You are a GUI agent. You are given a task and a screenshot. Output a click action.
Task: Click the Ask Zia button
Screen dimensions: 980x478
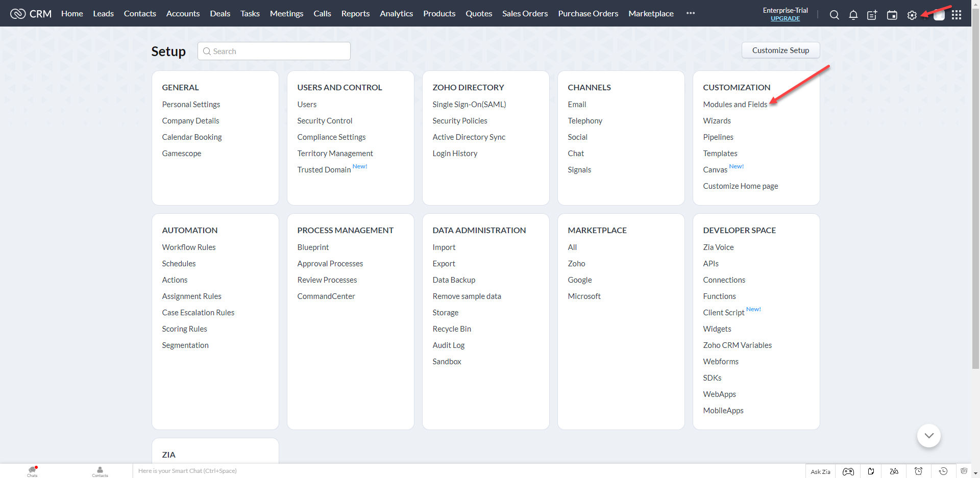click(820, 471)
